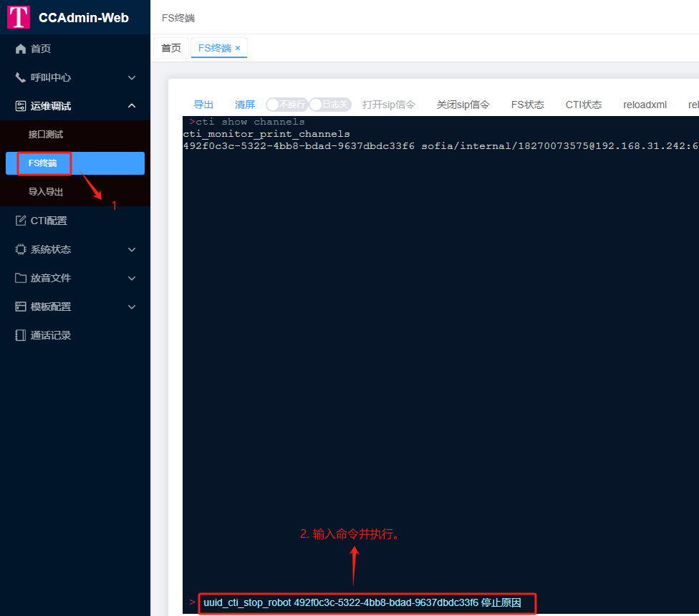Click the CCAdmin-Web T logo
The height and width of the screenshot is (616, 699).
pyautogui.click(x=19, y=17)
